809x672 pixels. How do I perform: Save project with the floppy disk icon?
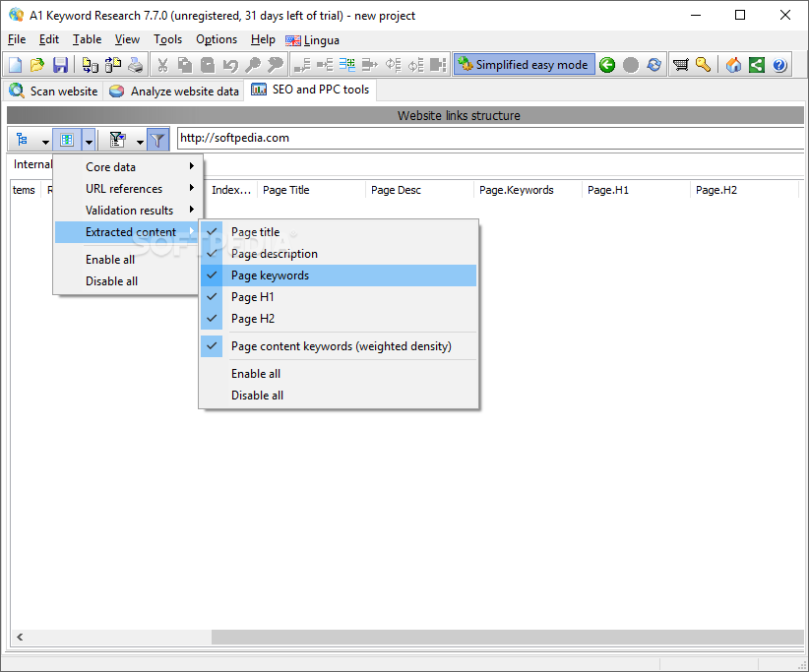pyautogui.click(x=60, y=65)
